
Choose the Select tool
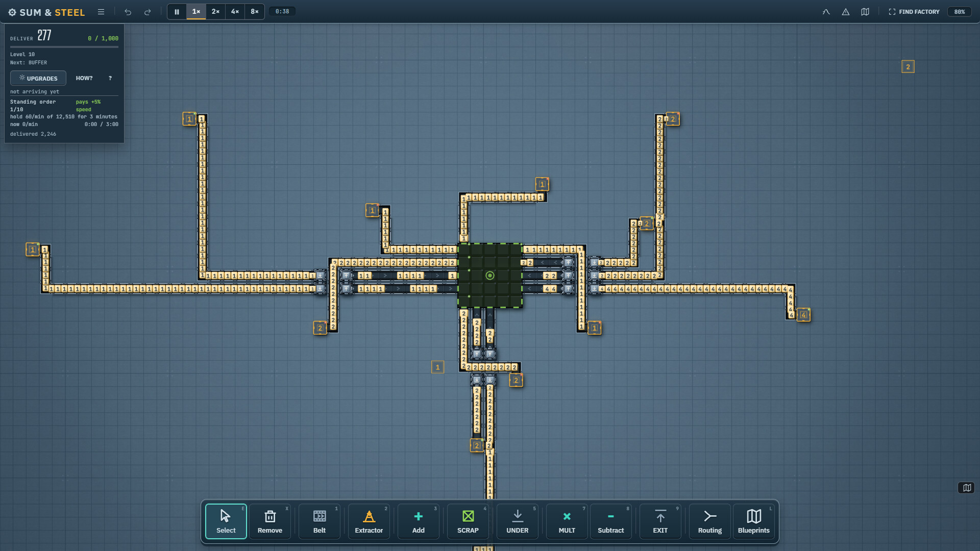[226, 521]
